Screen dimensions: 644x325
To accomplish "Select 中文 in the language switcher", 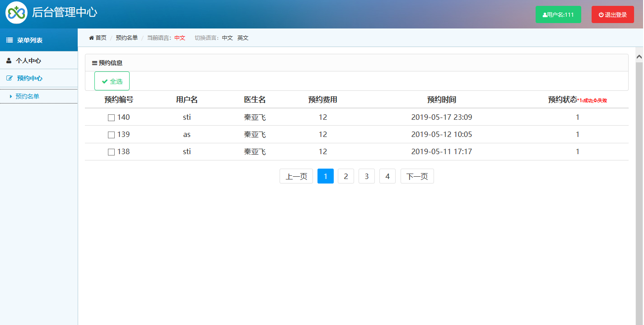I will pos(227,38).
